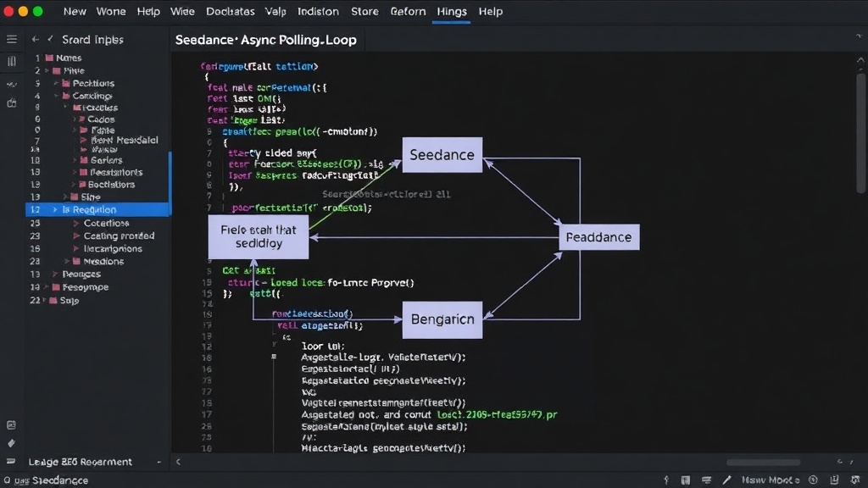Click the red arrow icon beside Ceating prorded
868x488 pixels.
pos(76,236)
